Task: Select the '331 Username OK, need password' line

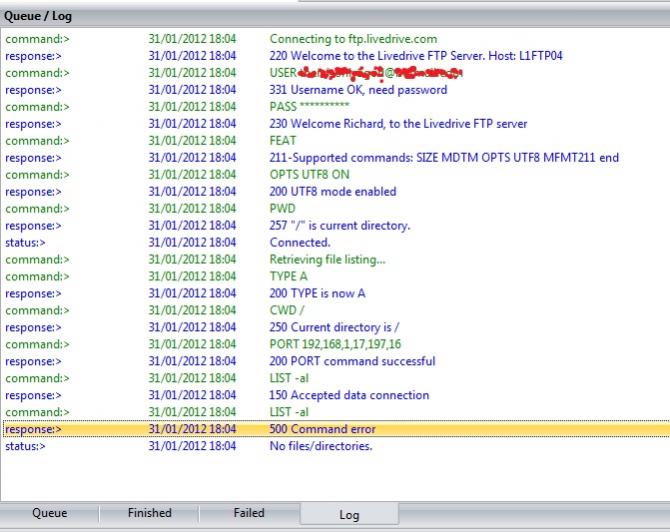Action: tap(358, 90)
